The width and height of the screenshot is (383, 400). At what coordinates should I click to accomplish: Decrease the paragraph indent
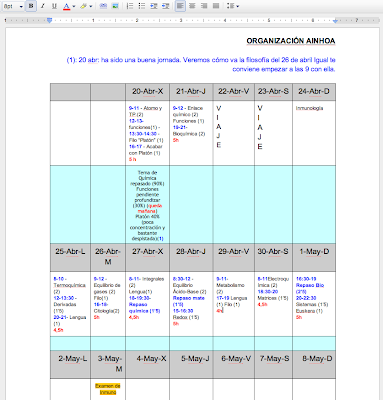click(154, 6)
